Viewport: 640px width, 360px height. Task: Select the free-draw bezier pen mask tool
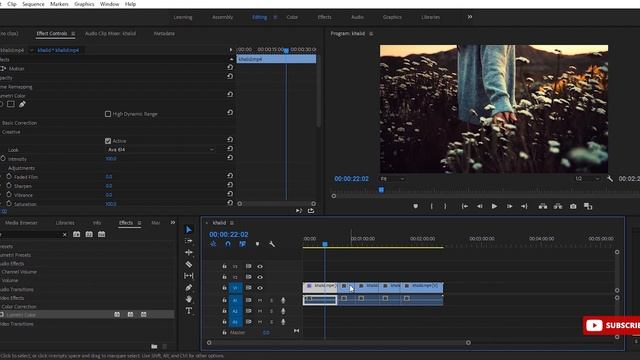22,104
